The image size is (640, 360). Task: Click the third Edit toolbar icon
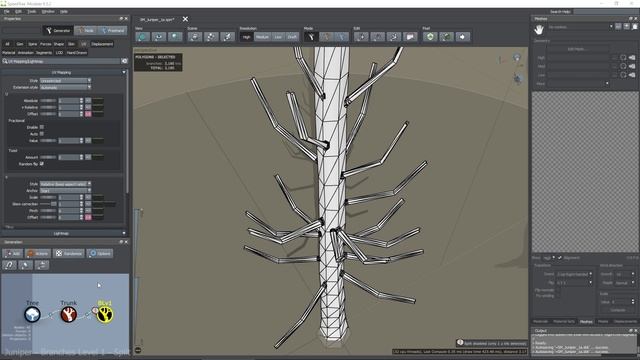click(x=394, y=37)
